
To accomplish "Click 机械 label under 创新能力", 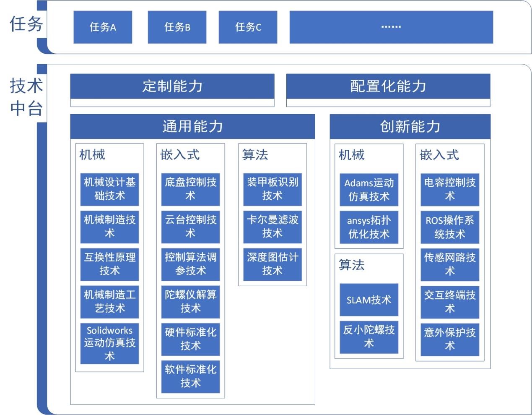I will (x=352, y=155).
